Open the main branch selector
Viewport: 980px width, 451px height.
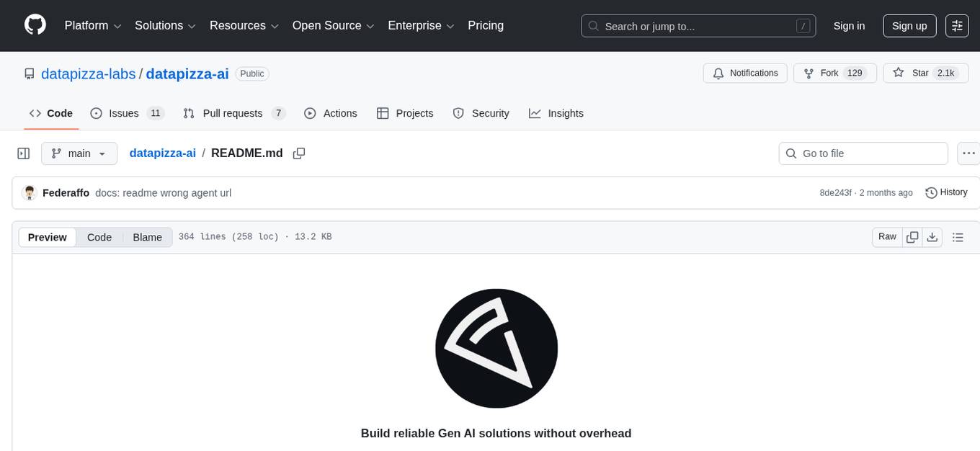point(79,153)
